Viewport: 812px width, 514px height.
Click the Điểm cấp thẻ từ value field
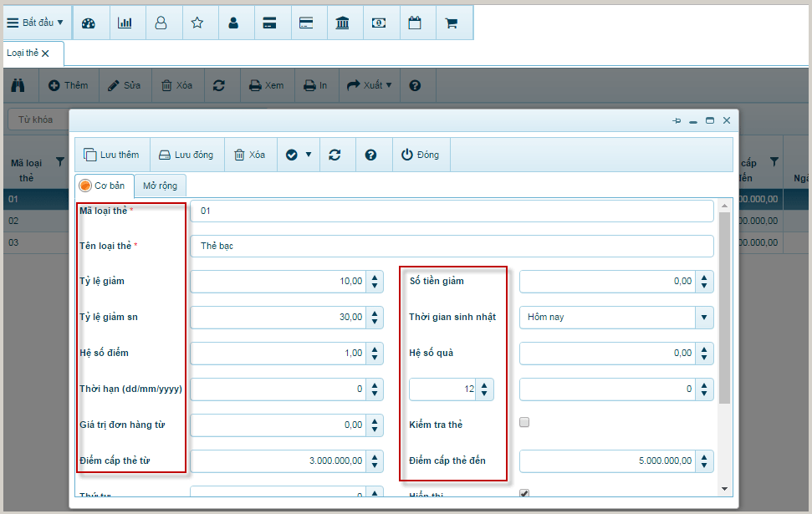pyautogui.click(x=278, y=461)
